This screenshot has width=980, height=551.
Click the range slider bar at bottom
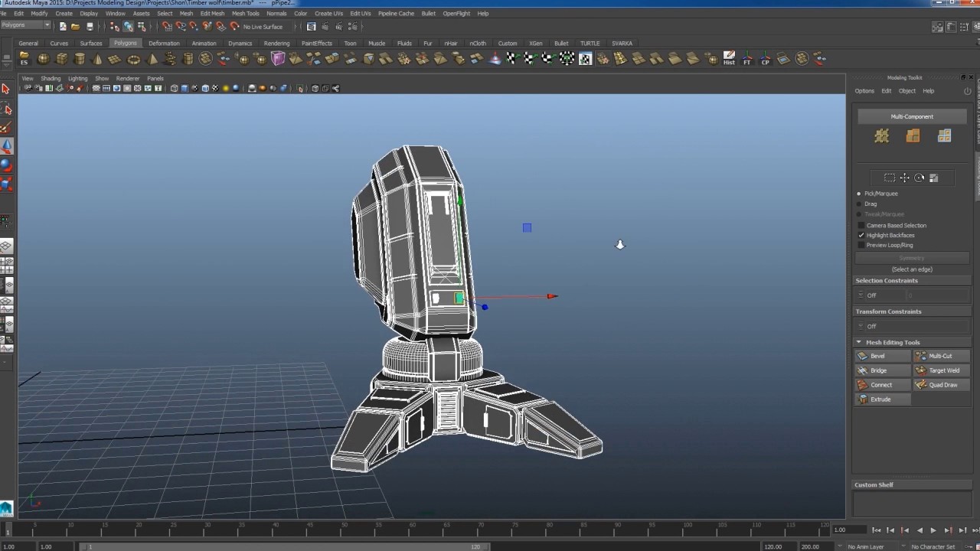click(x=283, y=546)
